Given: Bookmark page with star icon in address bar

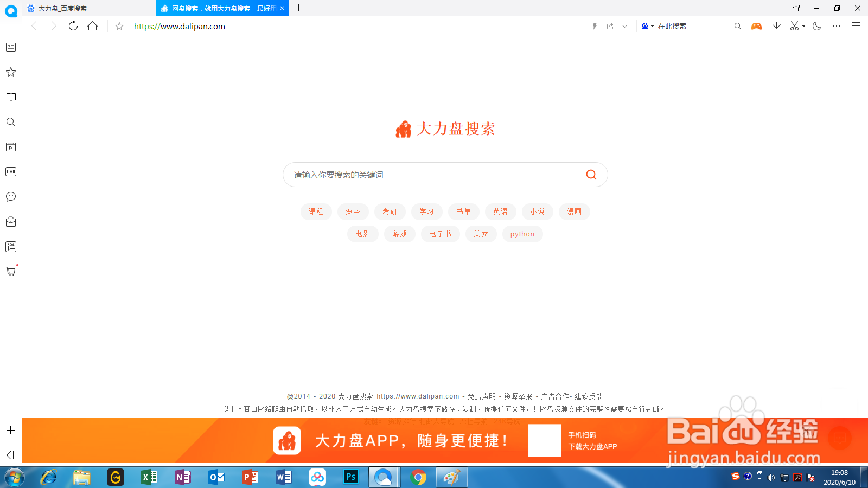Looking at the screenshot, I should coord(119,26).
